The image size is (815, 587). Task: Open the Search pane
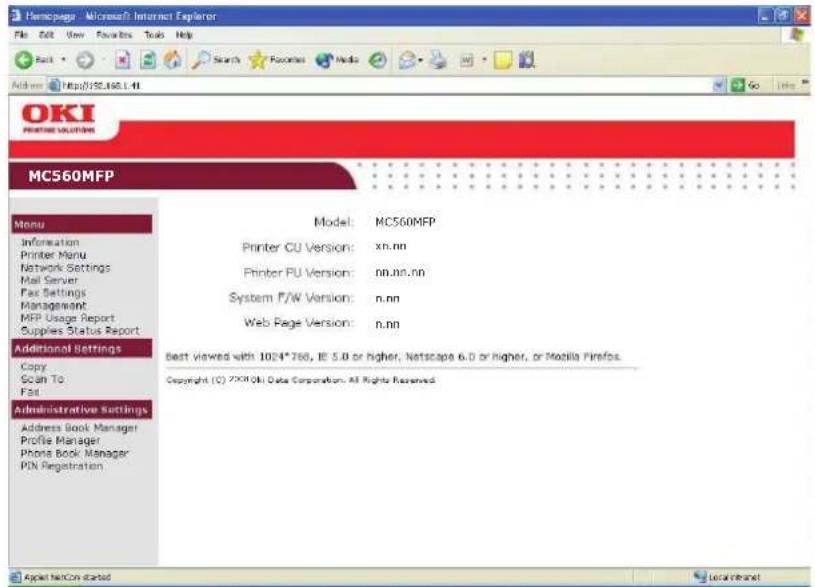pos(216,60)
